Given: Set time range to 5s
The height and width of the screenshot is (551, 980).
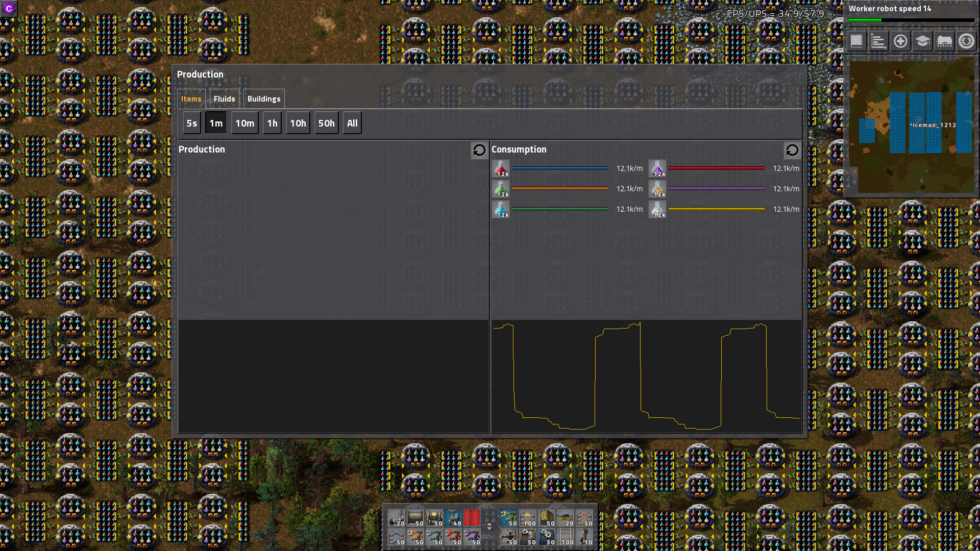Looking at the screenshot, I should pyautogui.click(x=192, y=123).
